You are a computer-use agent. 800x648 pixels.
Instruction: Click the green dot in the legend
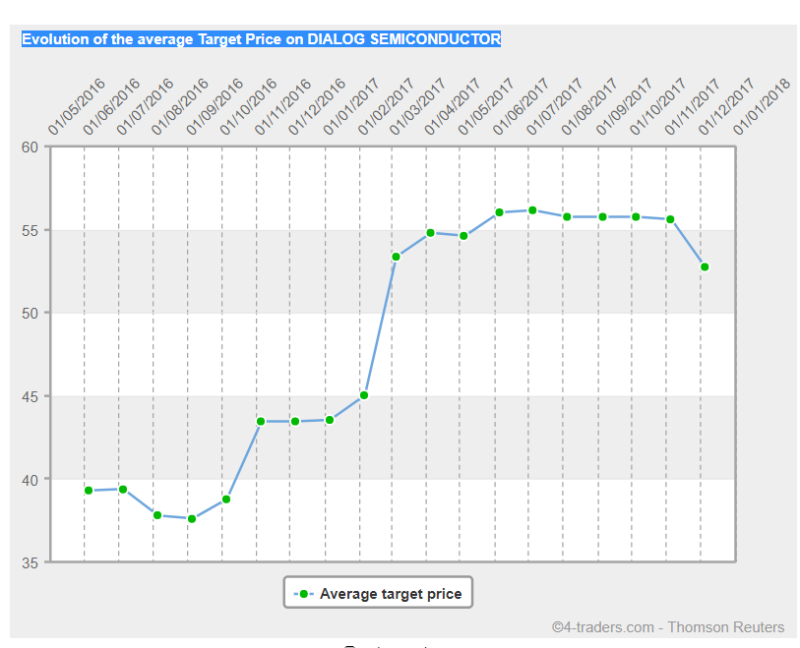pyautogui.click(x=304, y=594)
